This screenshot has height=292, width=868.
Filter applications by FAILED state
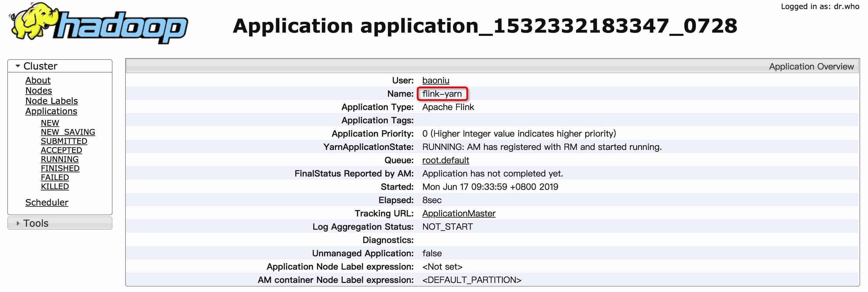click(54, 177)
